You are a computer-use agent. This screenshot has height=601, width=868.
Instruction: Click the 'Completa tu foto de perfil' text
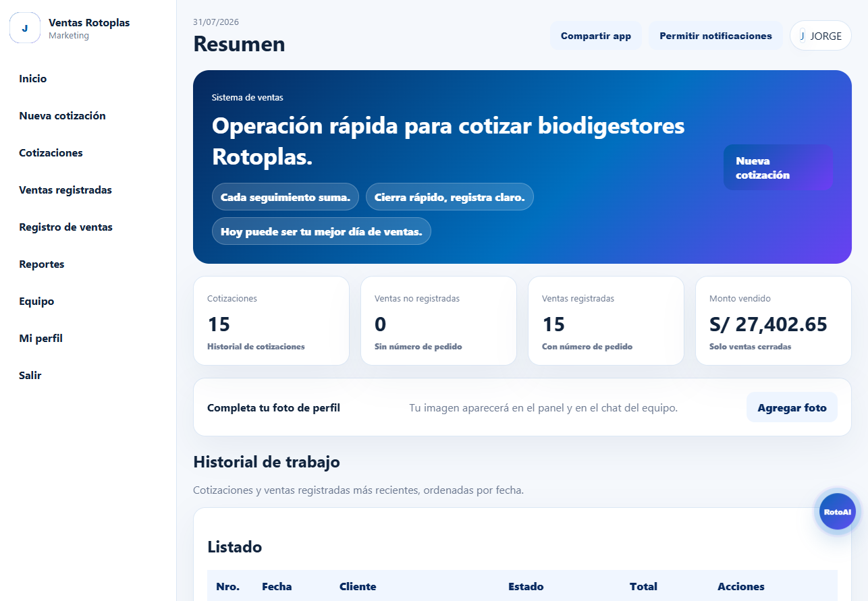pos(273,408)
